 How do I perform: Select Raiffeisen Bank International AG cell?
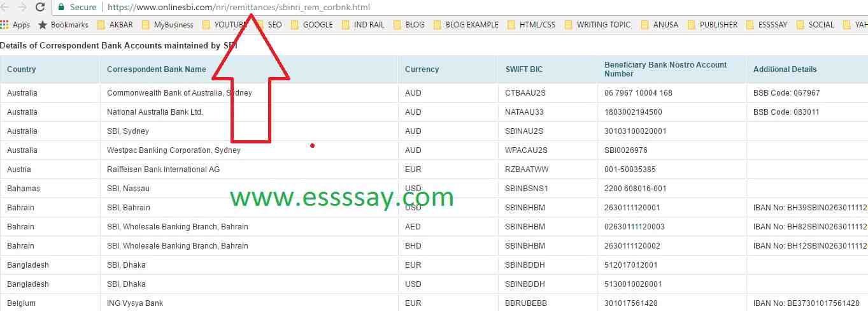[x=249, y=170]
